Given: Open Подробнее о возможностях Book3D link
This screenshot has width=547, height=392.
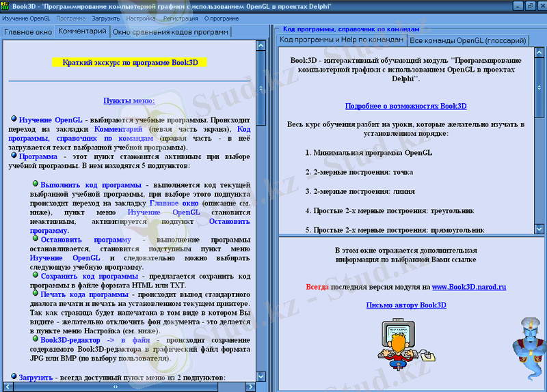Looking at the screenshot, I should tap(405, 106).
